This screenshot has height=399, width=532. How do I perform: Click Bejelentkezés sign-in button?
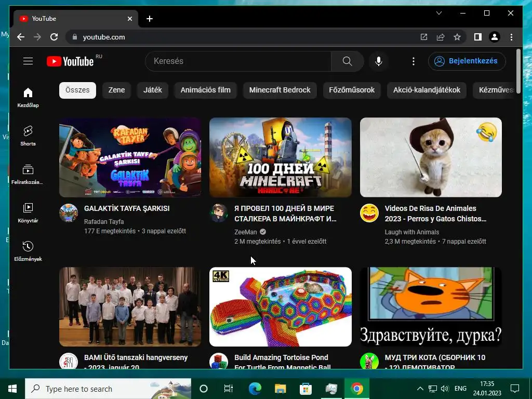467,61
